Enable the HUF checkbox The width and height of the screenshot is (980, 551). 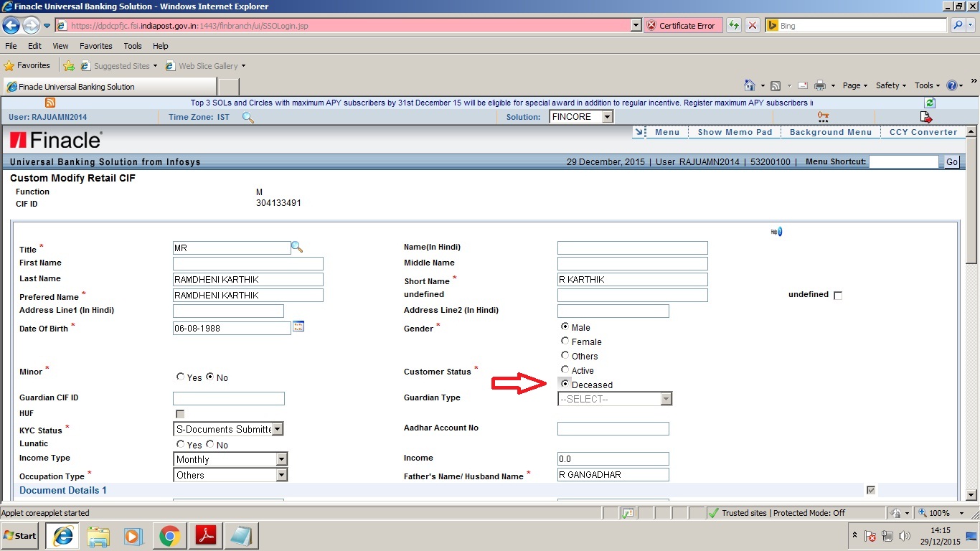click(x=179, y=414)
